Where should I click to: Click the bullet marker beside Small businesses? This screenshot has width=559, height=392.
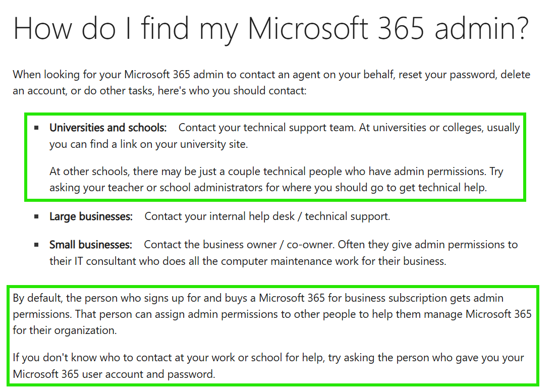tap(36, 245)
